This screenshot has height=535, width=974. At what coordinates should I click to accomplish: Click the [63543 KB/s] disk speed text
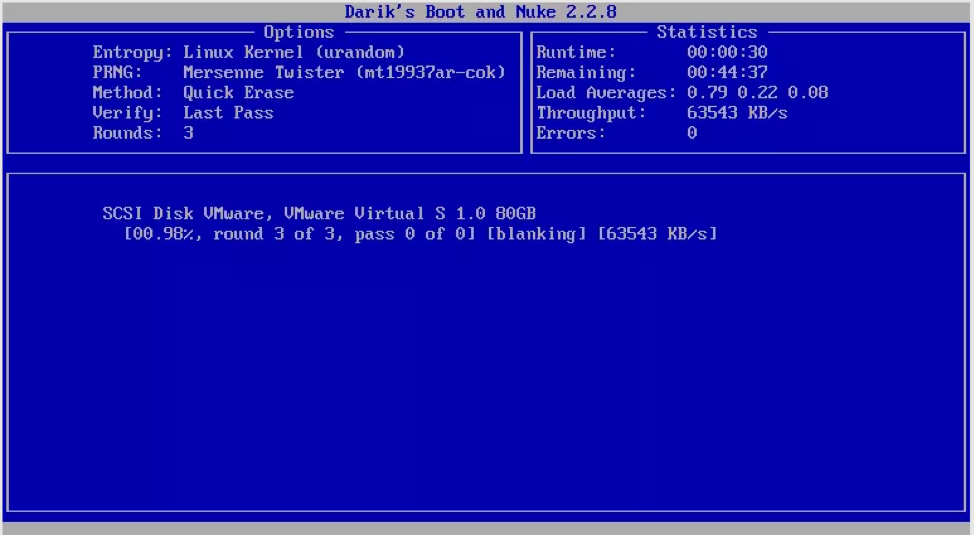pyautogui.click(x=657, y=234)
